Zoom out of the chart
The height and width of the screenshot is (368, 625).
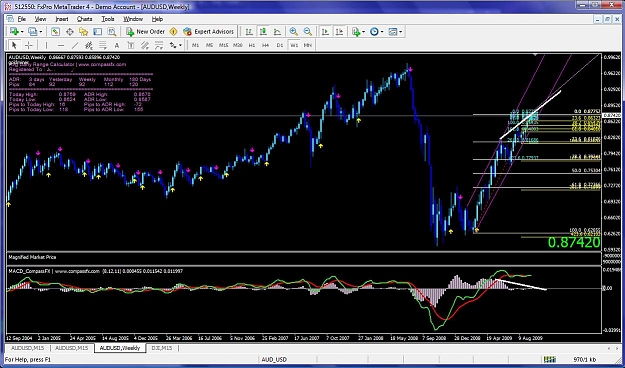308,31
